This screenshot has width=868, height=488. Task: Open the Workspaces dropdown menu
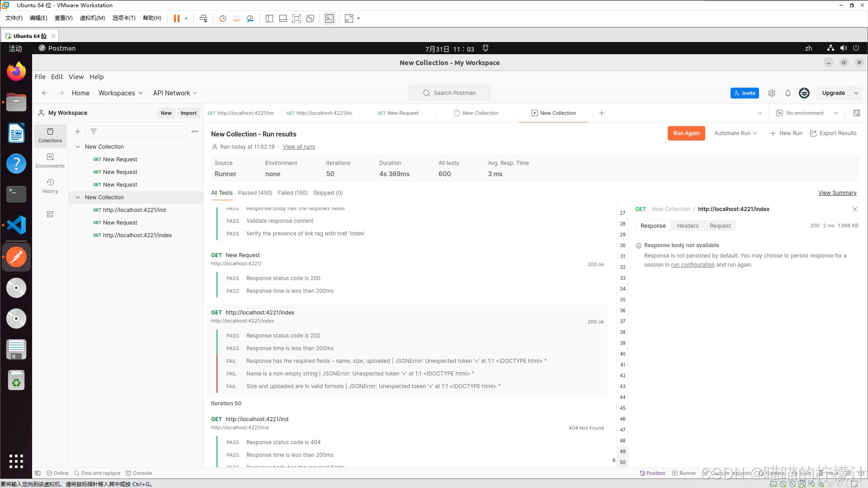coord(120,93)
